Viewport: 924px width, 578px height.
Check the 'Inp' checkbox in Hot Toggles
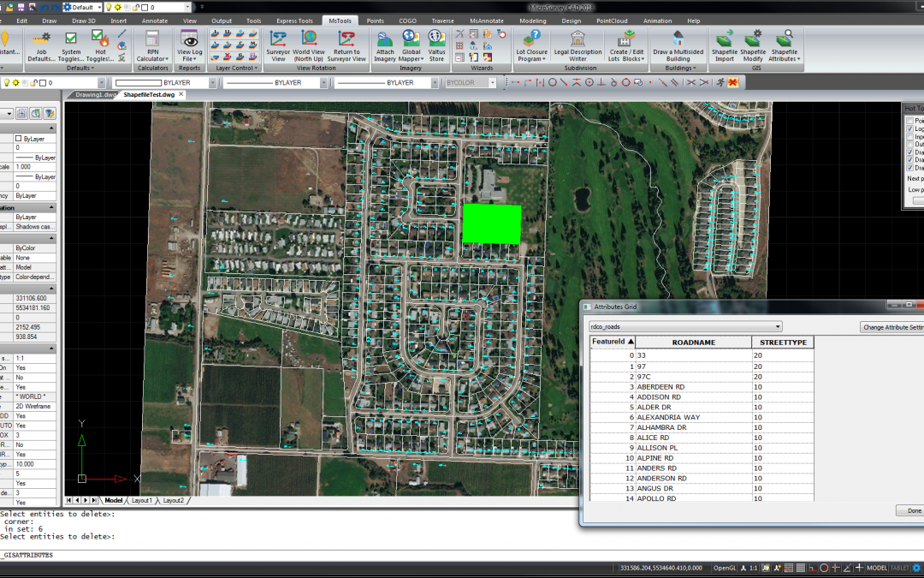(x=909, y=137)
